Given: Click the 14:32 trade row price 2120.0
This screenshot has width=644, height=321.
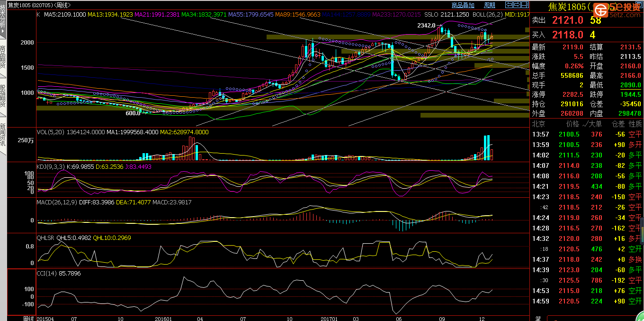Looking at the screenshot, I should coord(569,238).
